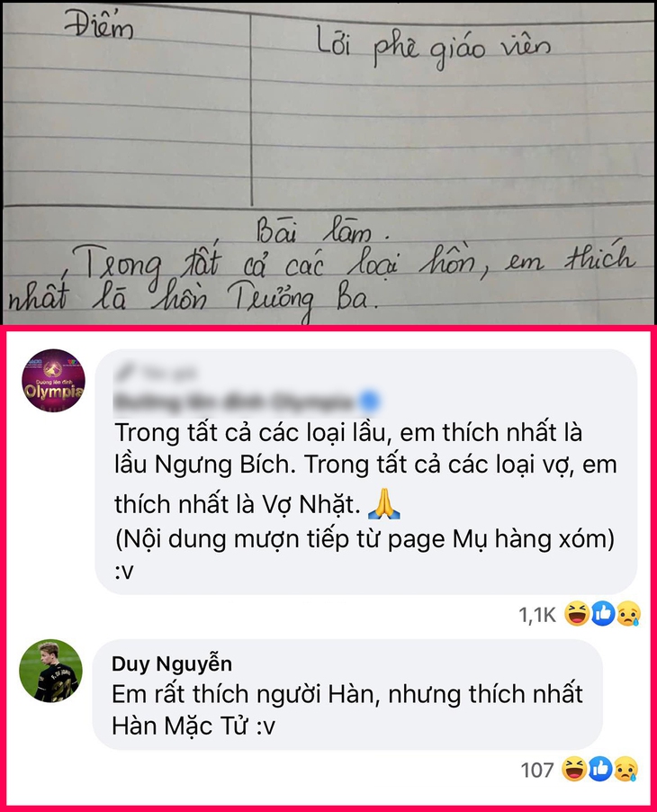Click the Điểm column header in the notebook

99,26
